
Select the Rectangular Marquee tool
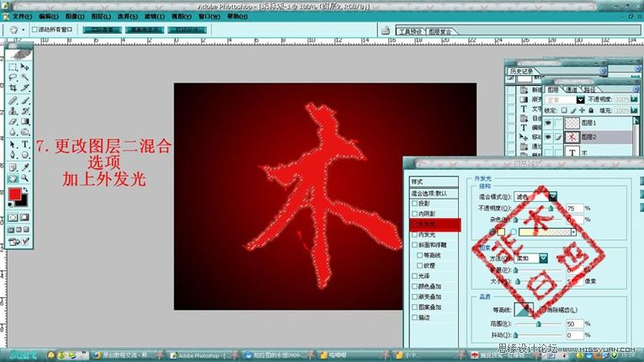pyautogui.click(x=13, y=67)
